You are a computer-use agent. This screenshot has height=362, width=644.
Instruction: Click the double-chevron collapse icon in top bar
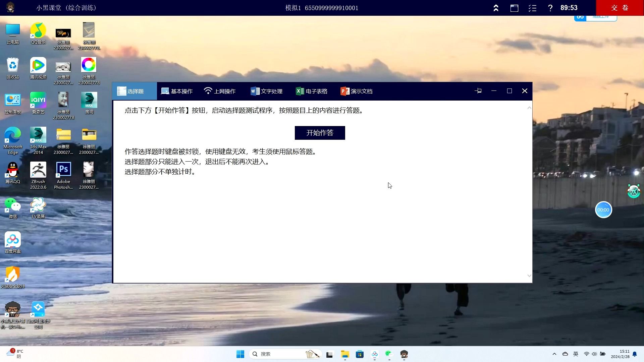point(496,8)
